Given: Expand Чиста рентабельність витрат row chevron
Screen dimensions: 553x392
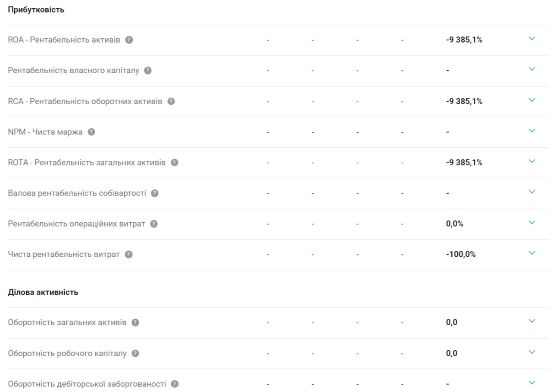Looking at the screenshot, I should coord(531,253).
